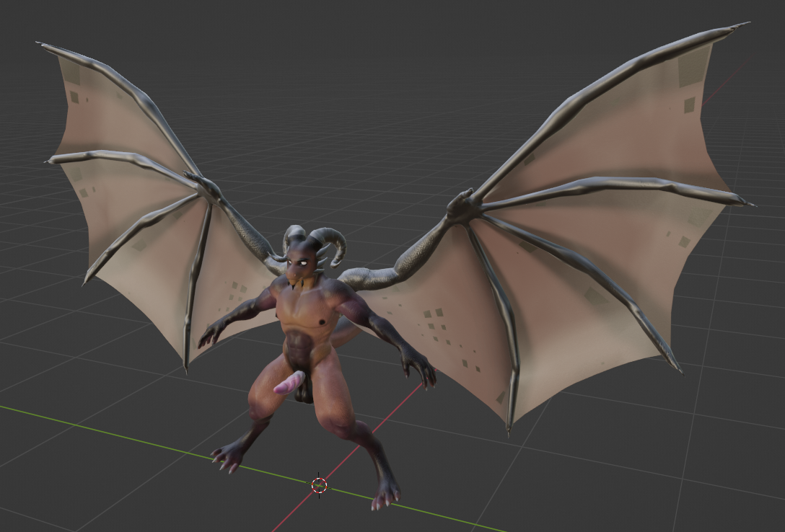The image size is (785, 532).
Task: Click the creature's face
Action: point(299,267)
